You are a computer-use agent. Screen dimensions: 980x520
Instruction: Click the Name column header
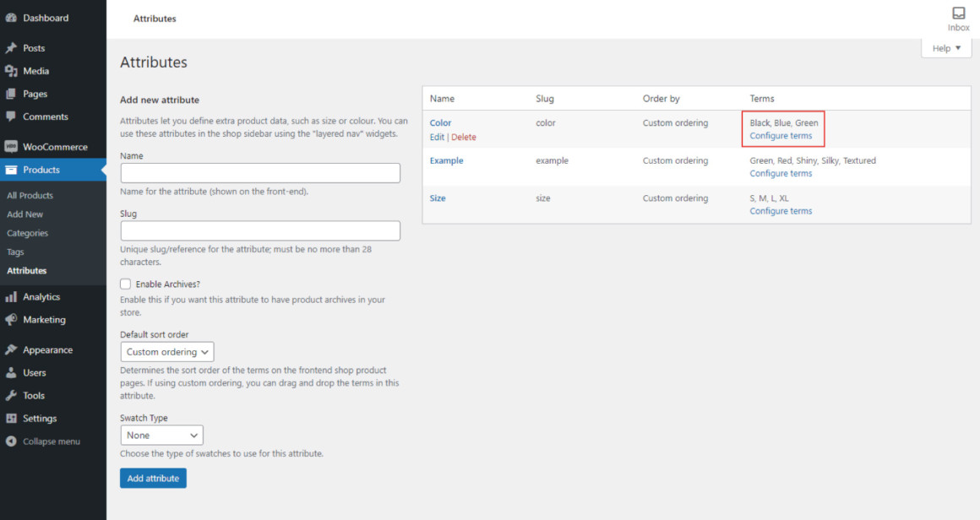442,99
